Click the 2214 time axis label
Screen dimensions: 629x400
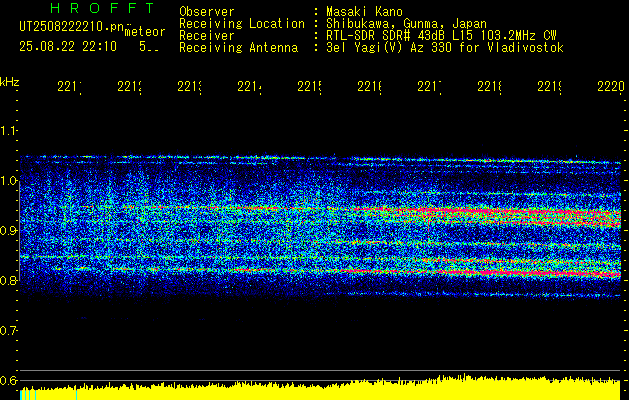[250, 86]
